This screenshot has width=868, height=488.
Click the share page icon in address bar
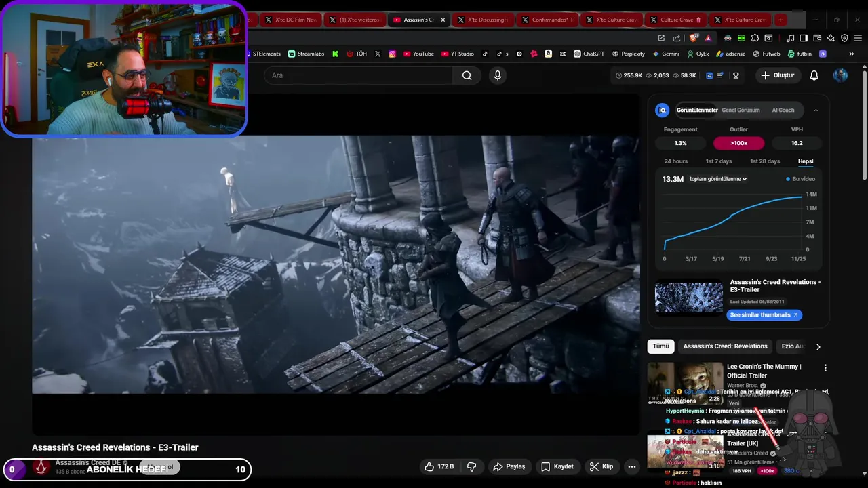tap(676, 38)
